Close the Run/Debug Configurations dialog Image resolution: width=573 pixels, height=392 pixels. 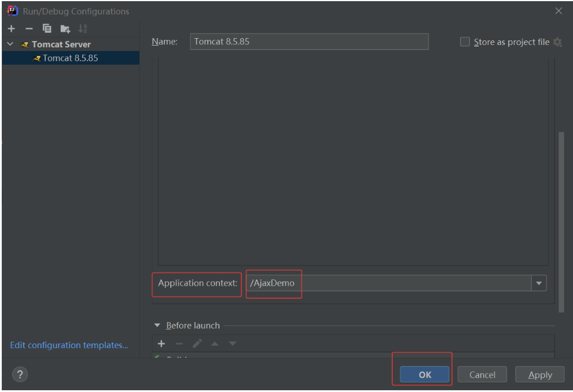[x=559, y=11]
